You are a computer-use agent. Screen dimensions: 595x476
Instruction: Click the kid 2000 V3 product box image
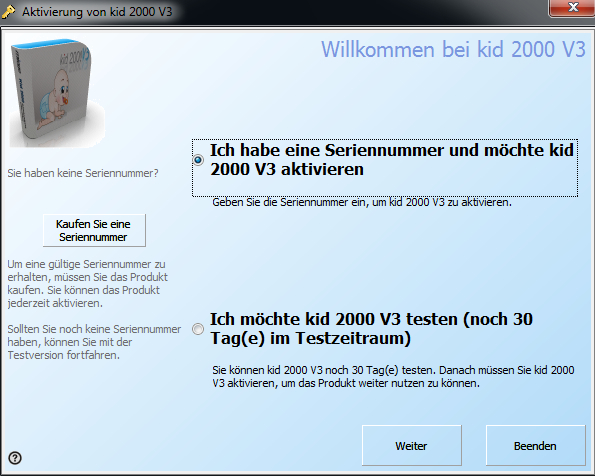click(x=57, y=93)
